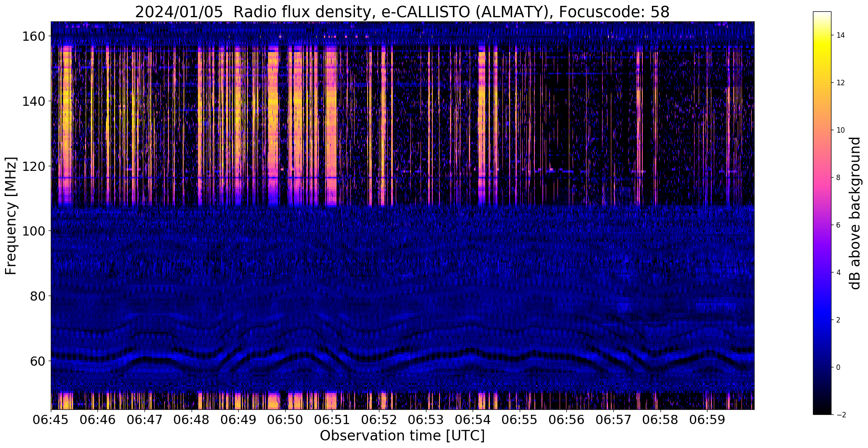
Task: Click the 80 frequency tick label
Action: [37, 296]
